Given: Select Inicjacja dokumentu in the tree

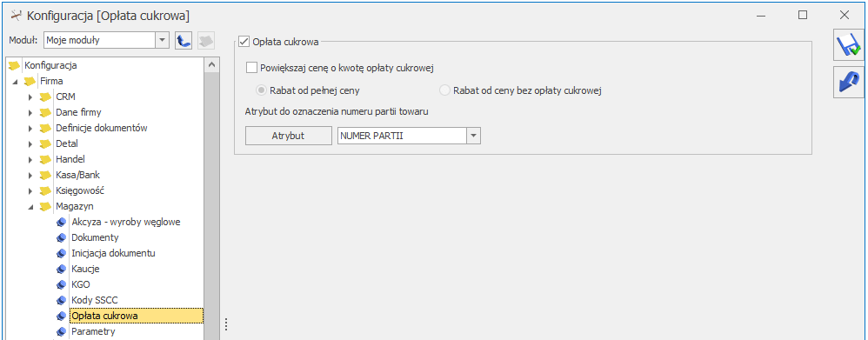Looking at the screenshot, I should point(113,253).
